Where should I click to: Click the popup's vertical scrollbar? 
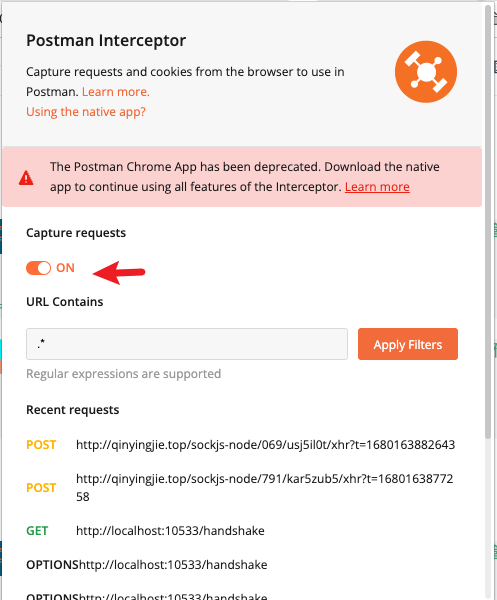(488, 222)
